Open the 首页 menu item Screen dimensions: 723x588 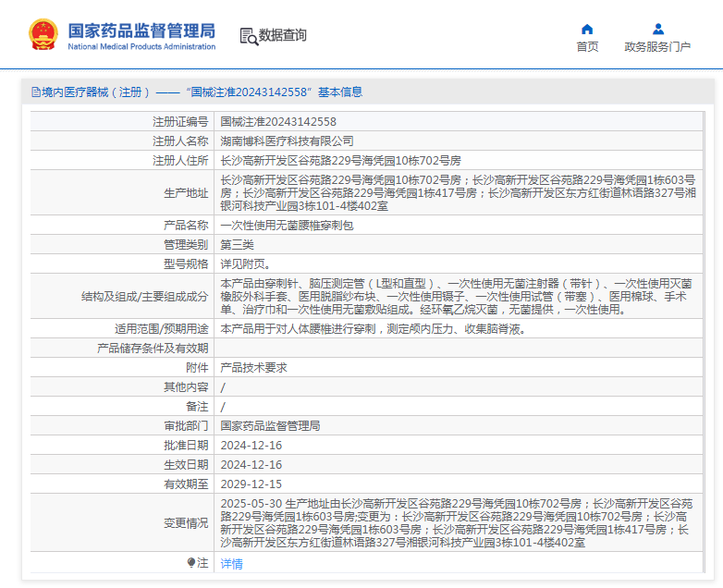point(587,47)
